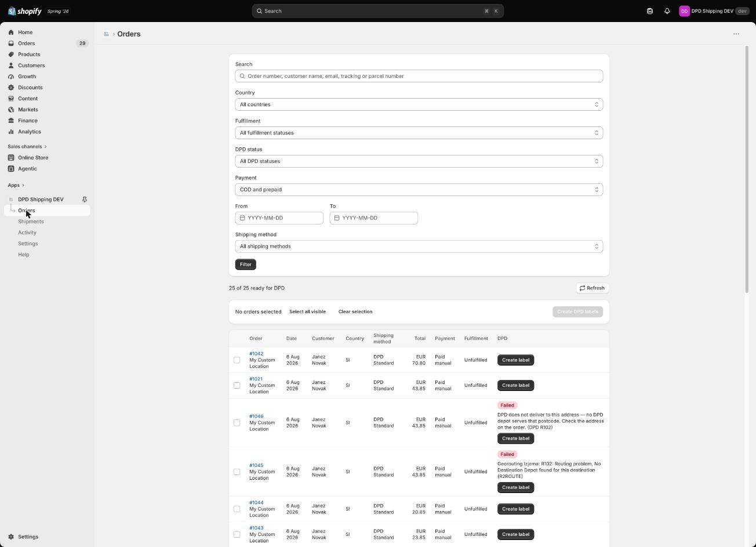The width and height of the screenshot is (756, 547).
Task: Open Help in the app menu
Action: click(x=24, y=255)
